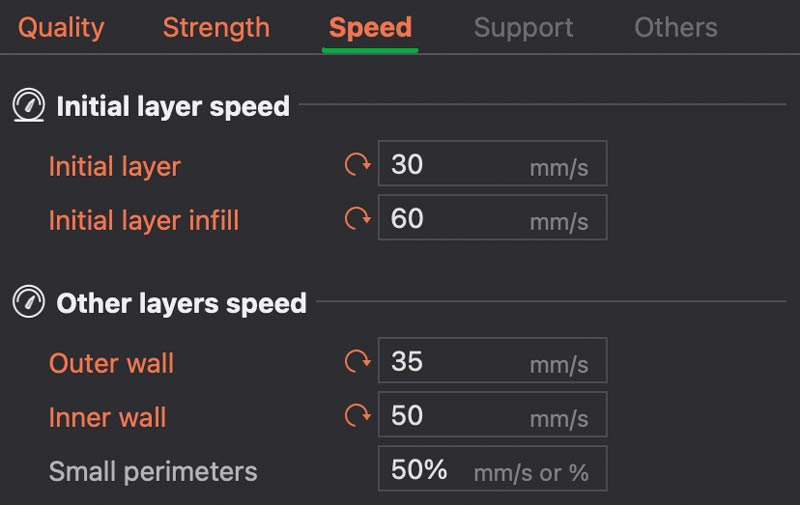The image size is (800, 505).
Task: Reset Inner wall speed to default
Action: pos(357,416)
